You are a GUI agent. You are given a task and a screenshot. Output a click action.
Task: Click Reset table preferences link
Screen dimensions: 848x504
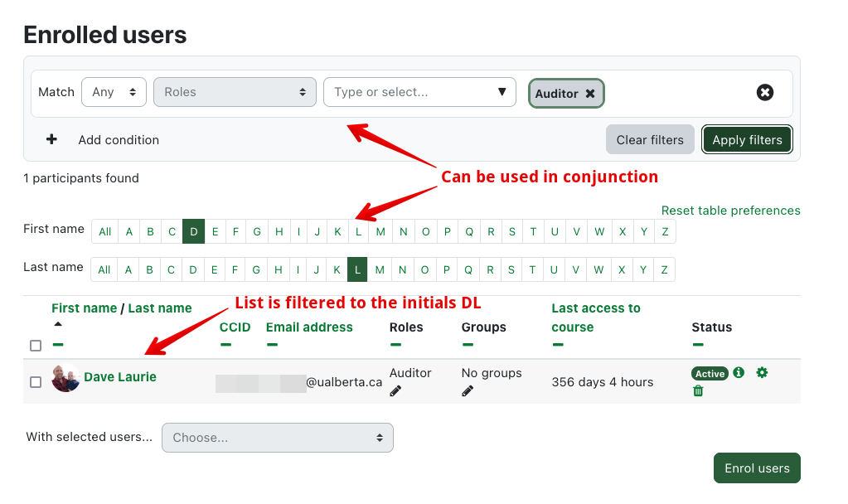tap(730, 211)
